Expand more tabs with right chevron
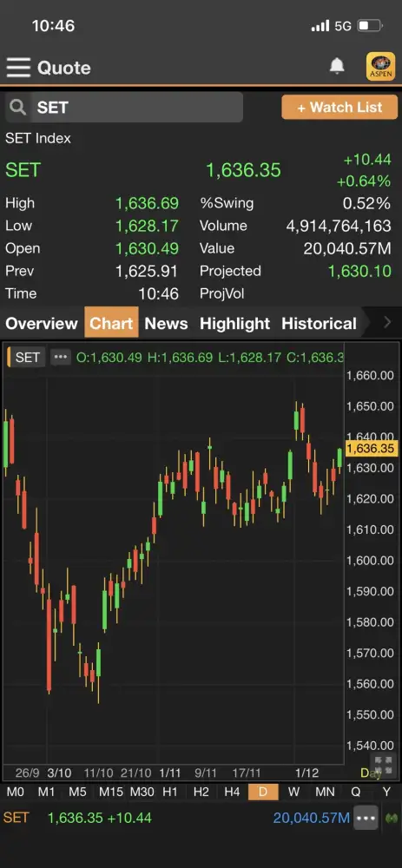 point(387,322)
